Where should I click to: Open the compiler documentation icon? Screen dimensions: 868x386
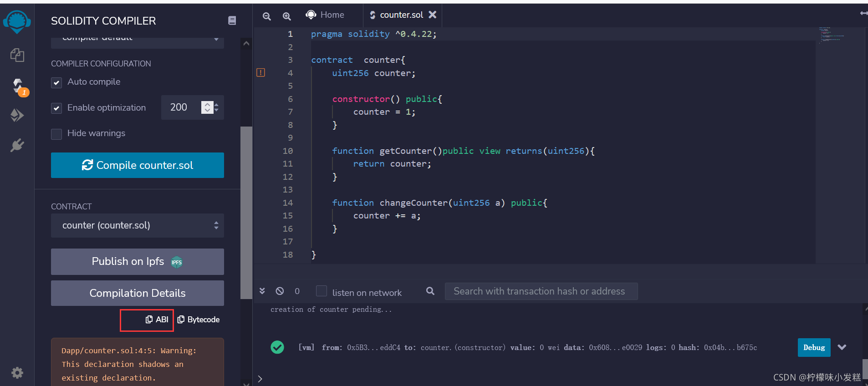(x=232, y=20)
